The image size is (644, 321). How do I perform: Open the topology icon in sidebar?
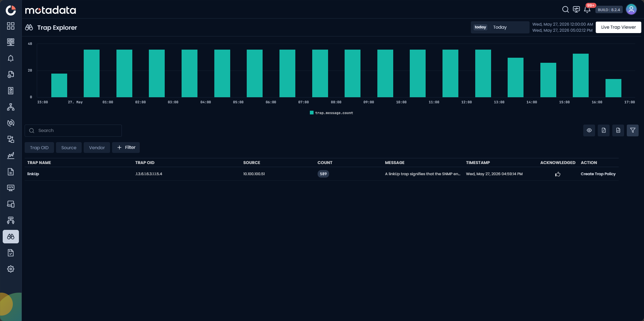point(11,107)
